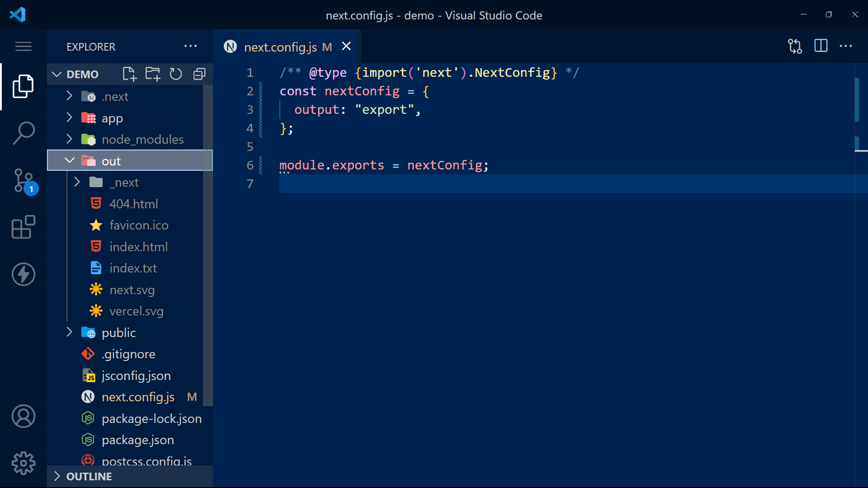Open changes compare icon in editor toolbar
868x488 pixels.
point(795,46)
